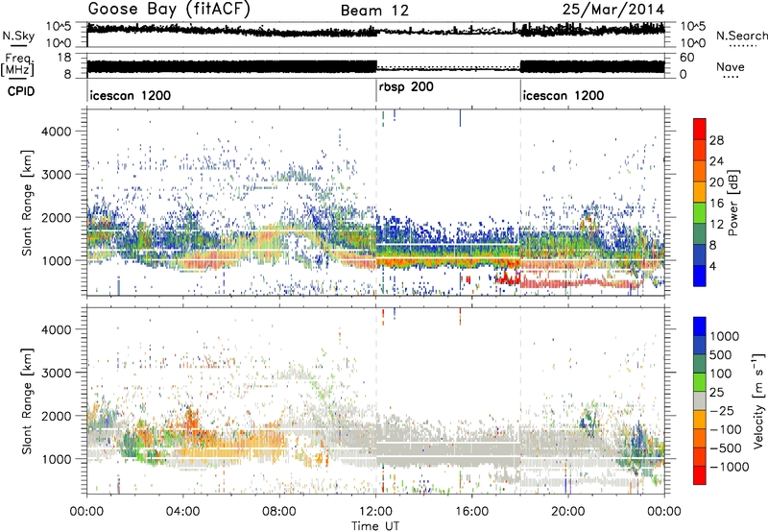
Task: Click the power panel's 'Slant Range [km]' label
Action: pyautogui.click(x=27, y=204)
